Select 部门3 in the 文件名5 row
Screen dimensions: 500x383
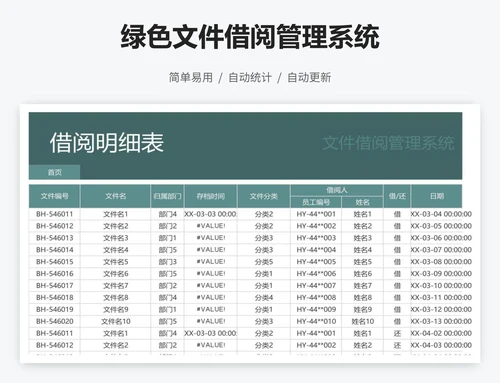(167, 262)
